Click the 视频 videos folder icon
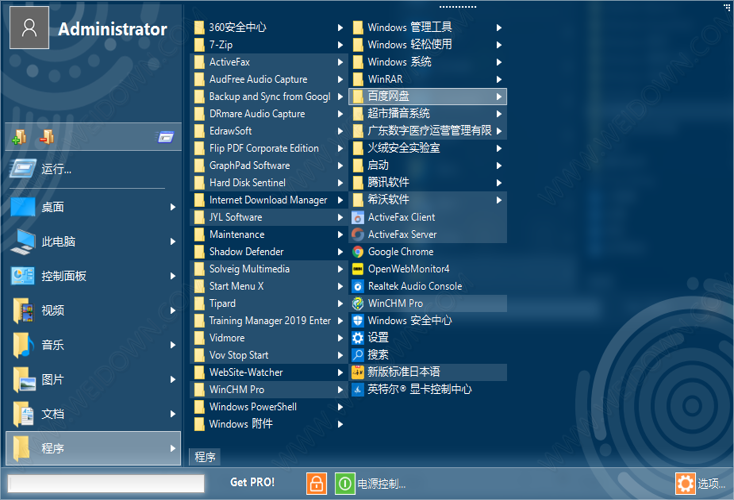This screenshot has width=734, height=500. (23, 310)
